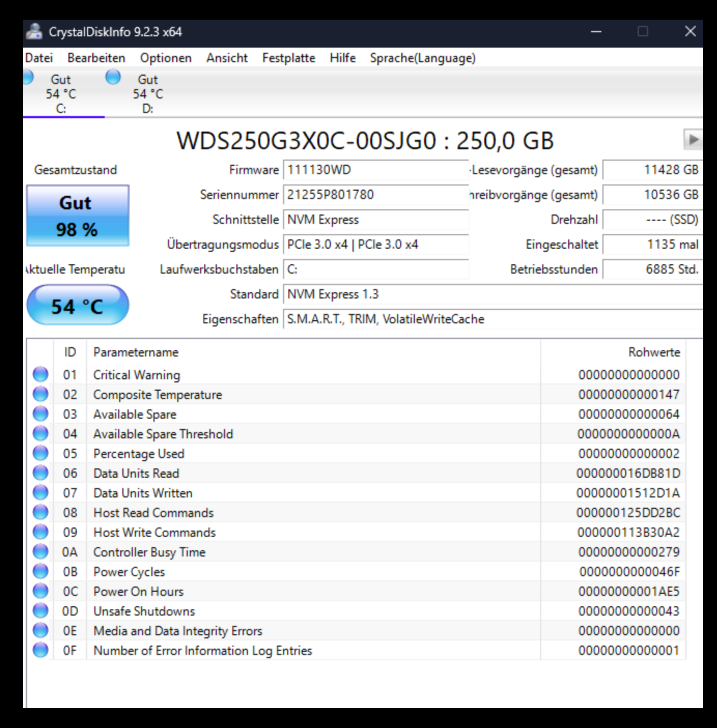717x728 pixels.
Task: Click the Gut 98 % health status button
Action: click(x=78, y=216)
